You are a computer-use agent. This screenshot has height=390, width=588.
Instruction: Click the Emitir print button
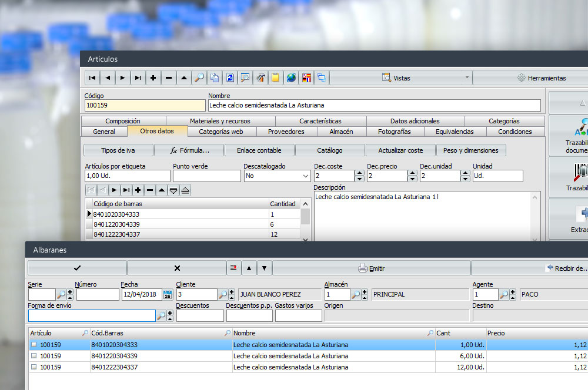pos(372,268)
